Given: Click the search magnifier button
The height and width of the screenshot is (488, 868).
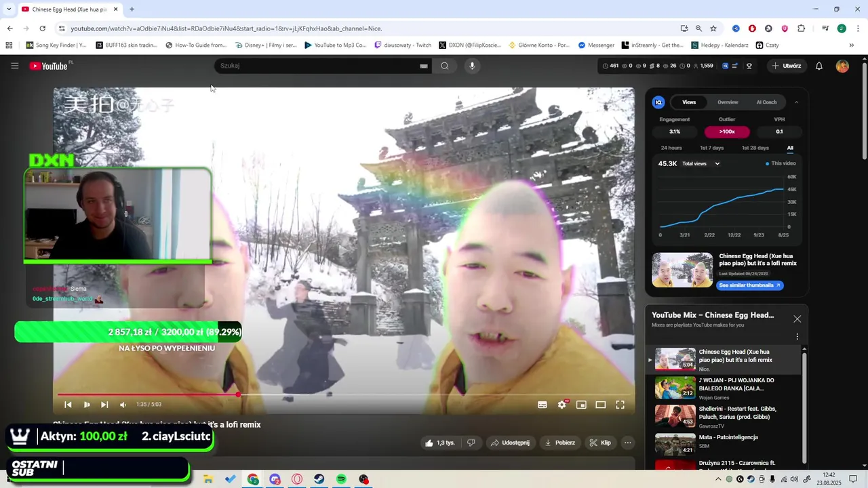Looking at the screenshot, I should (444, 66).
